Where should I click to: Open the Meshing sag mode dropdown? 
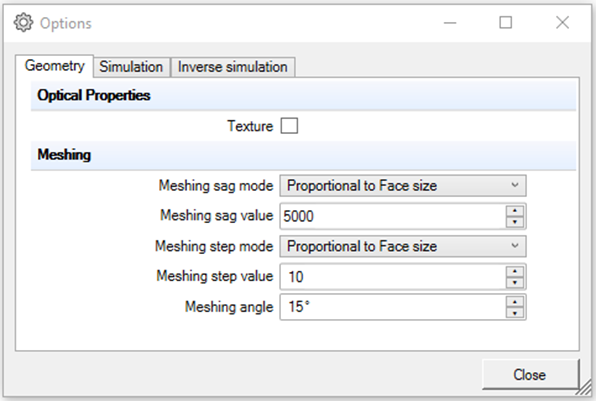403,185
